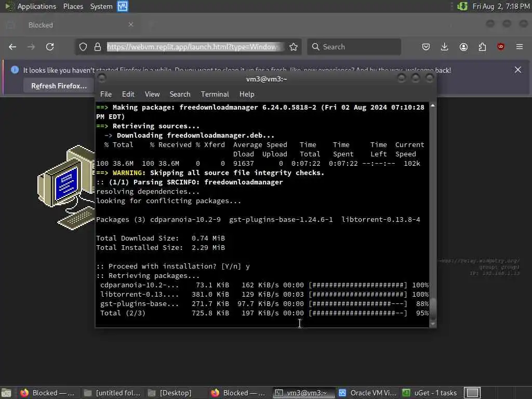Open the clock showing Fri Aug 2
This screenshot has height=399, width=532.
point(501,6)
